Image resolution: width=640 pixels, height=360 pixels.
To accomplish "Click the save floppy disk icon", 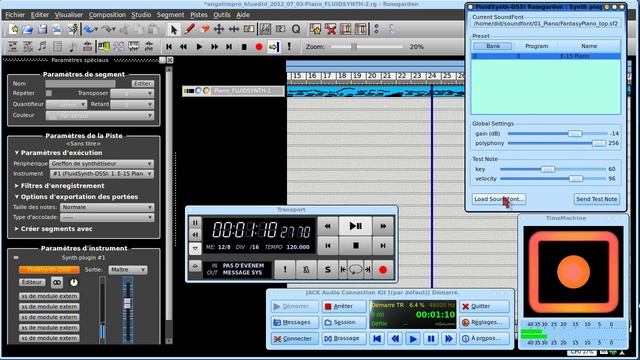I will click(42, 29).
